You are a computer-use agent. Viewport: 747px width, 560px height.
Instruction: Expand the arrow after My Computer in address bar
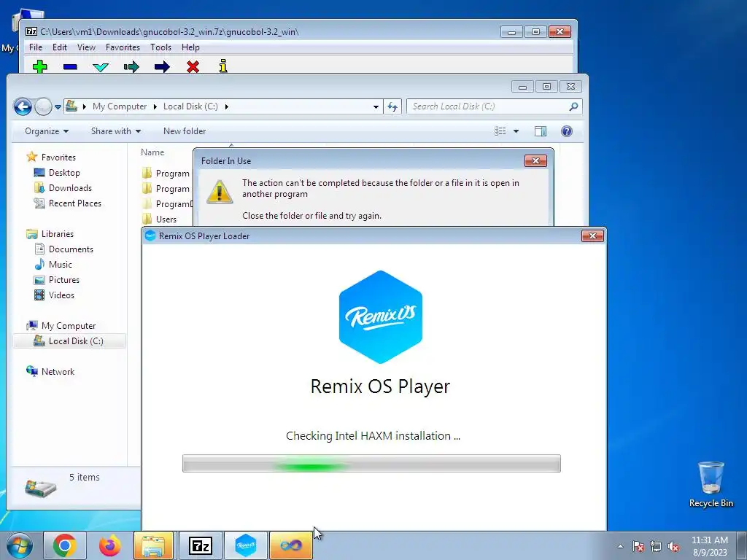click(155, 106)
